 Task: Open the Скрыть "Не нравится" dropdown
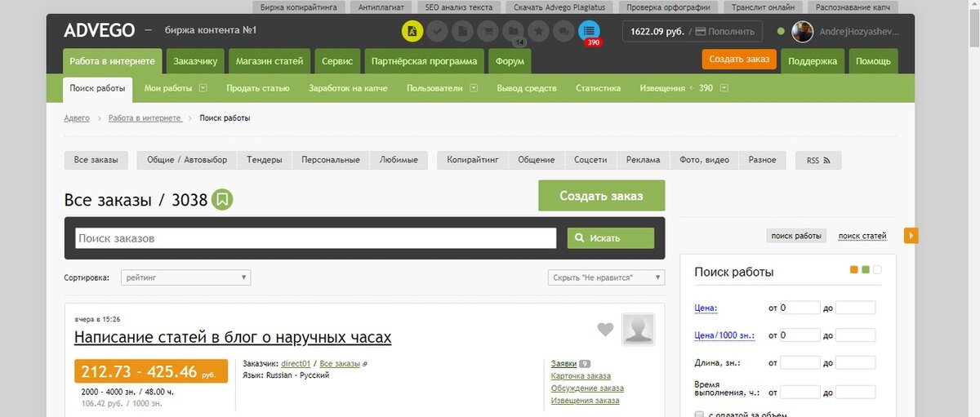click(606, 277)
